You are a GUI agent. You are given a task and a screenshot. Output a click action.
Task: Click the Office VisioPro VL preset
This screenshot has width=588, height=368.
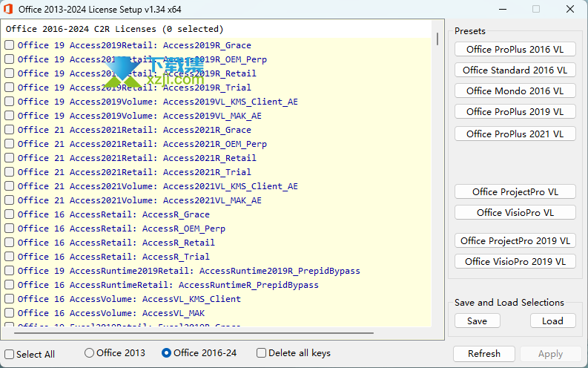[515, 213]
